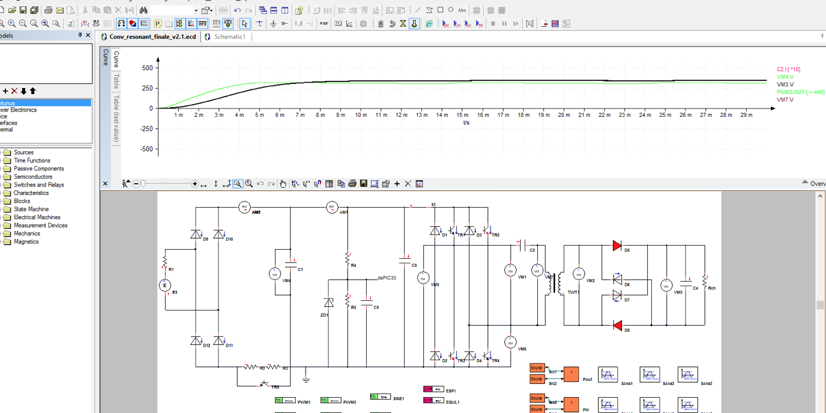Toggle the zoom area tool in graph toolbar
Screen dimensions: 826x413
click(237, 184)
